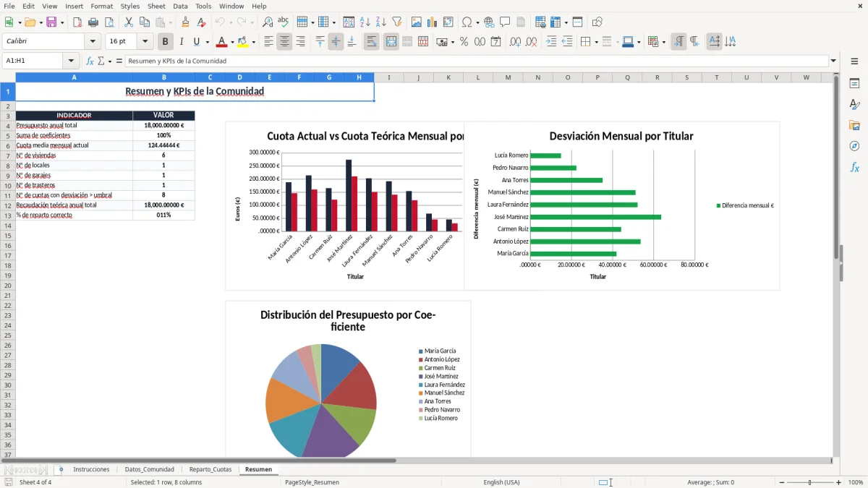Viewport: 868px width, 488px height.
Task: Save the document with the floppy icon
Action: coord(51,22)
